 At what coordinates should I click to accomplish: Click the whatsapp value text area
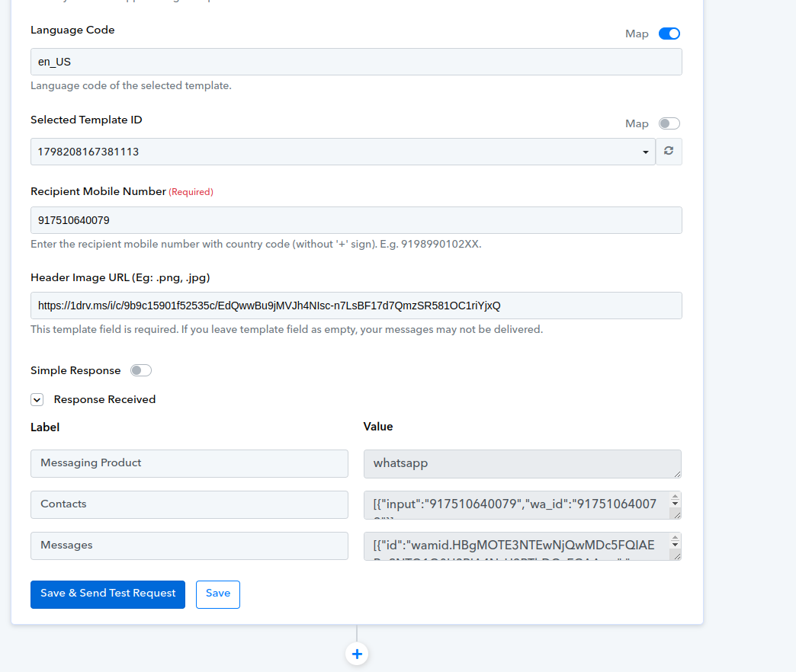[x=522, y=463]
